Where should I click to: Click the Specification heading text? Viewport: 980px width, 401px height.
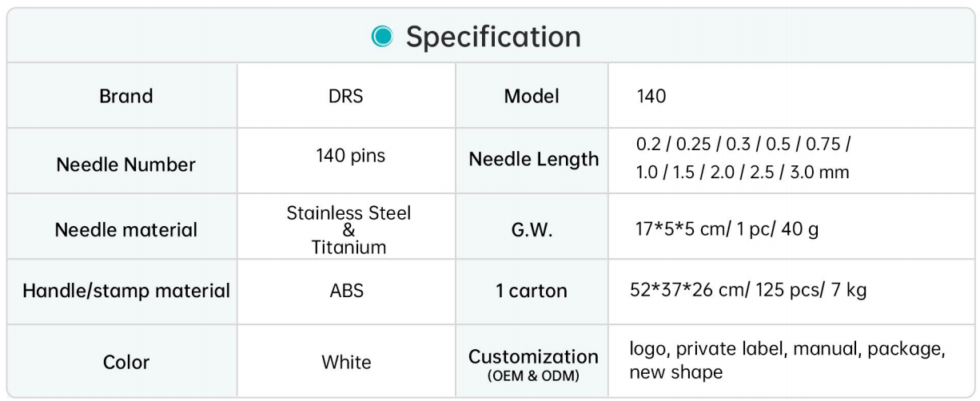tap(493, 37)
